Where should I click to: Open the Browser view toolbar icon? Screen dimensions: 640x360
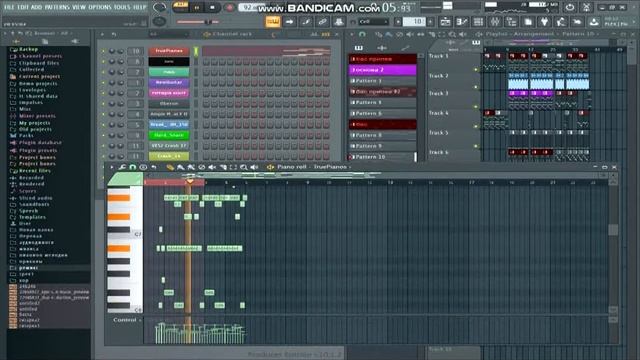tap(511, 22)
